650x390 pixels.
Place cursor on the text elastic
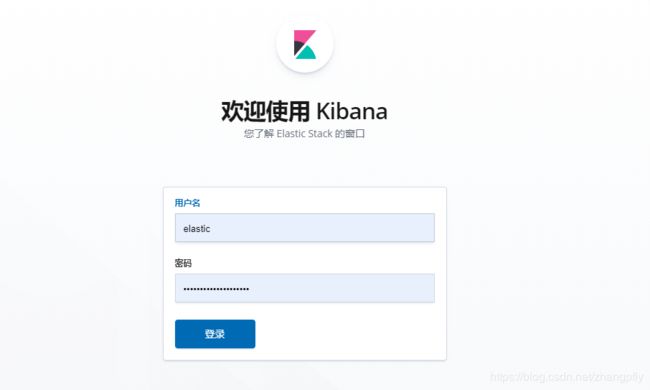tap(197, 228)
